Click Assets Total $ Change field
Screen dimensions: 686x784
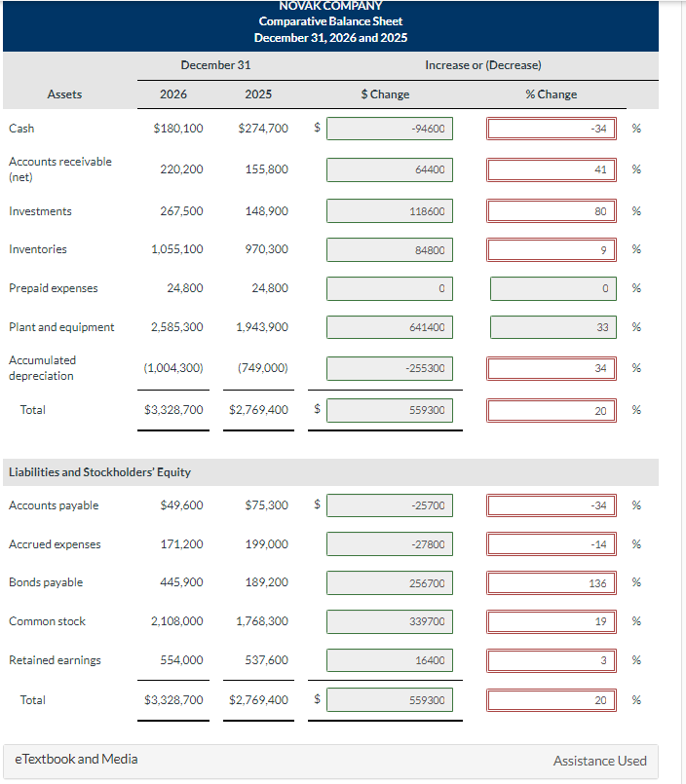click(389, 410)
